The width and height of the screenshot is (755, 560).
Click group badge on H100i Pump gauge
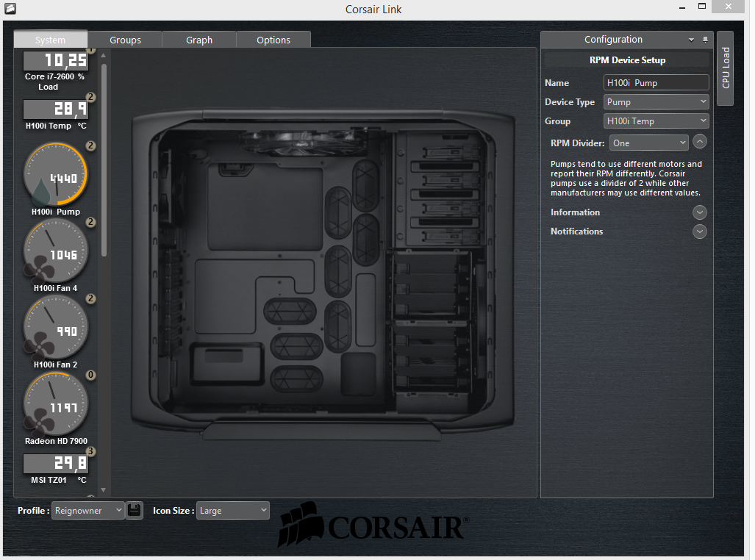coord(90,146)
